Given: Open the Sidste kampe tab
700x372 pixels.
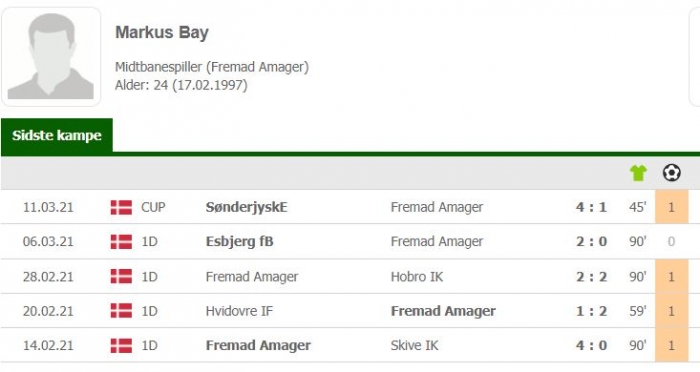Looking at the screenshot, I should [x=57, y=135].
